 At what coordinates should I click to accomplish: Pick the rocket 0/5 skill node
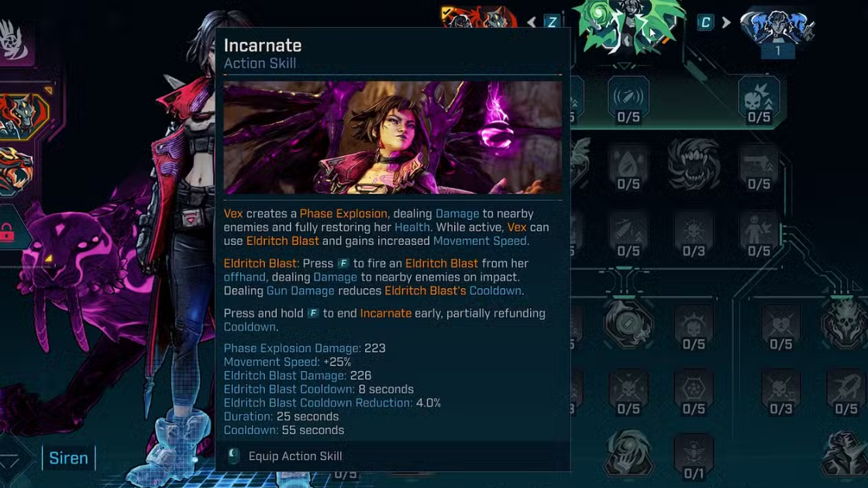tap(846, 393)
